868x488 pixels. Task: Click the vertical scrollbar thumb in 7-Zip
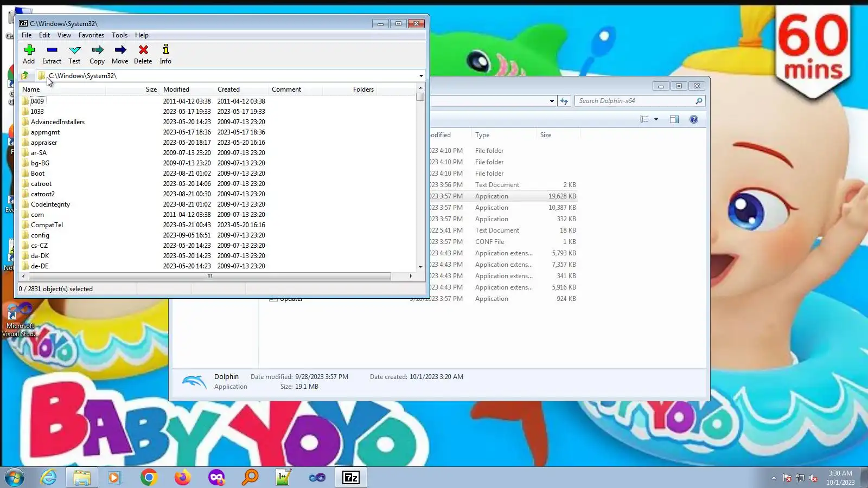click(420, 97)
